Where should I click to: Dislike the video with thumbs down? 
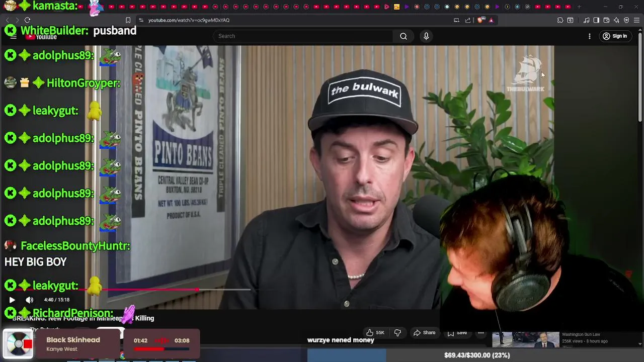click(397, 333)
